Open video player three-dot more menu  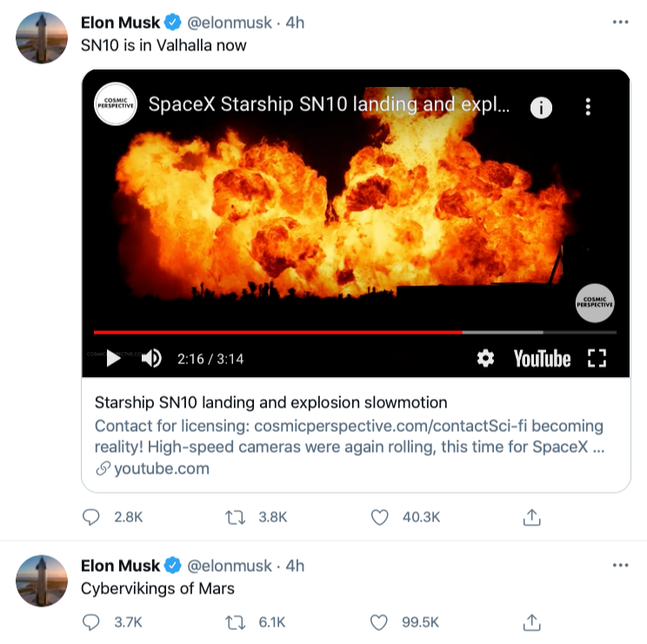588,107
